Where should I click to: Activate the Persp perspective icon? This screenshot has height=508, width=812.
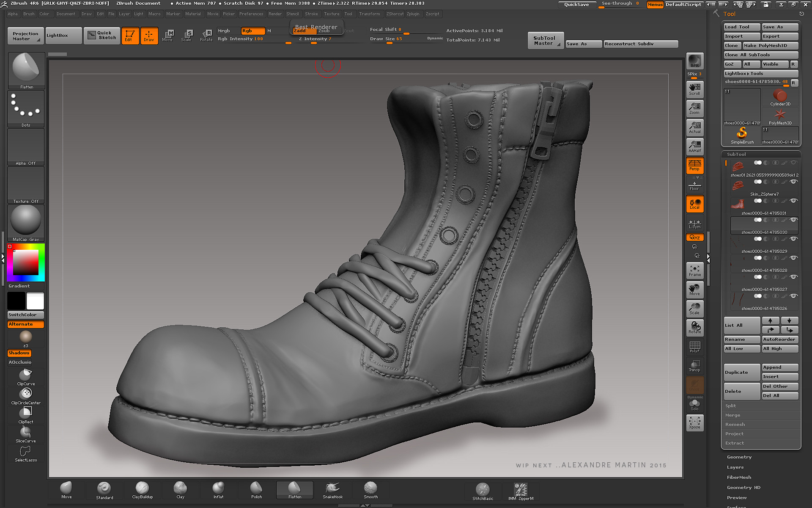click(x=694, y=165)
